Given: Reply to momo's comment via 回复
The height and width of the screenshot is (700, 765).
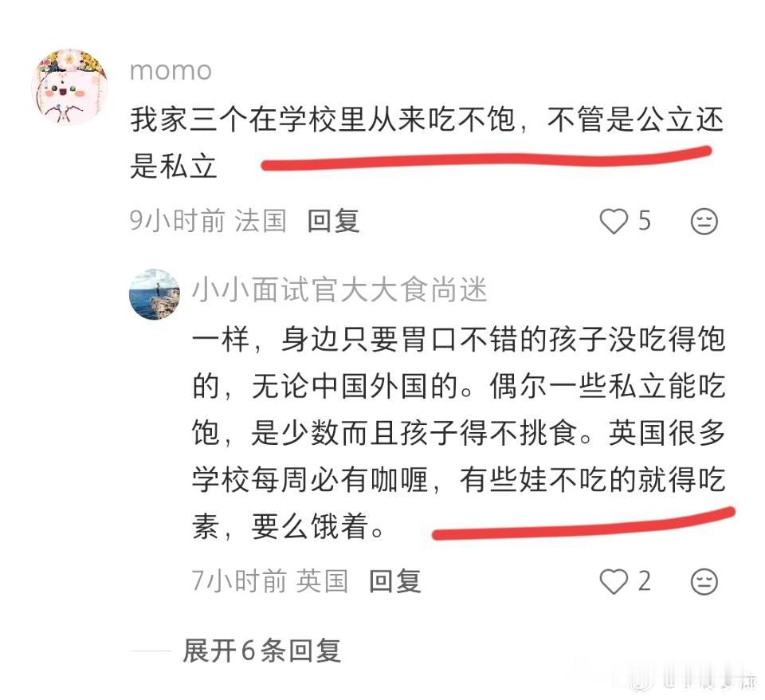Looking at the screenshot, I should pyautogui.click(x=334, y=221).
